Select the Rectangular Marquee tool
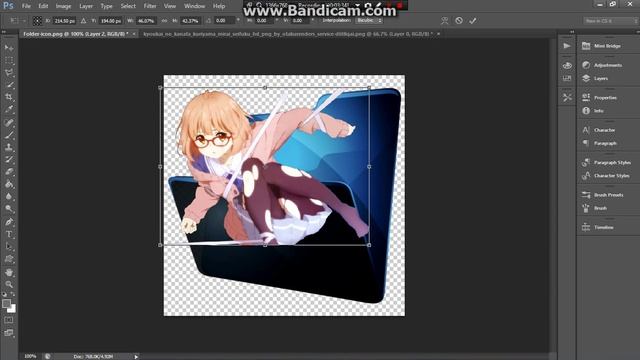The width and height of the screenshot is (640, 360). tap(9, 60)
